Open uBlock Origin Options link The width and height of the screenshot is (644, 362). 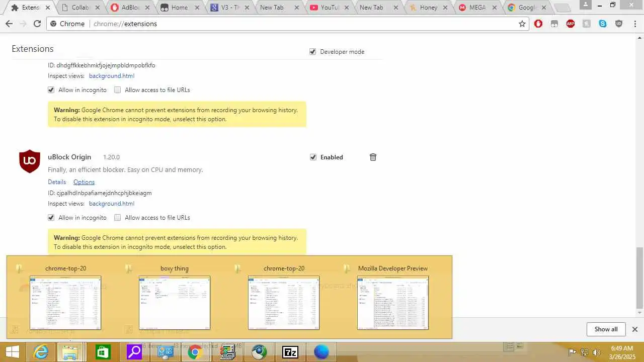pyautogui.click(x=84, y=182)
